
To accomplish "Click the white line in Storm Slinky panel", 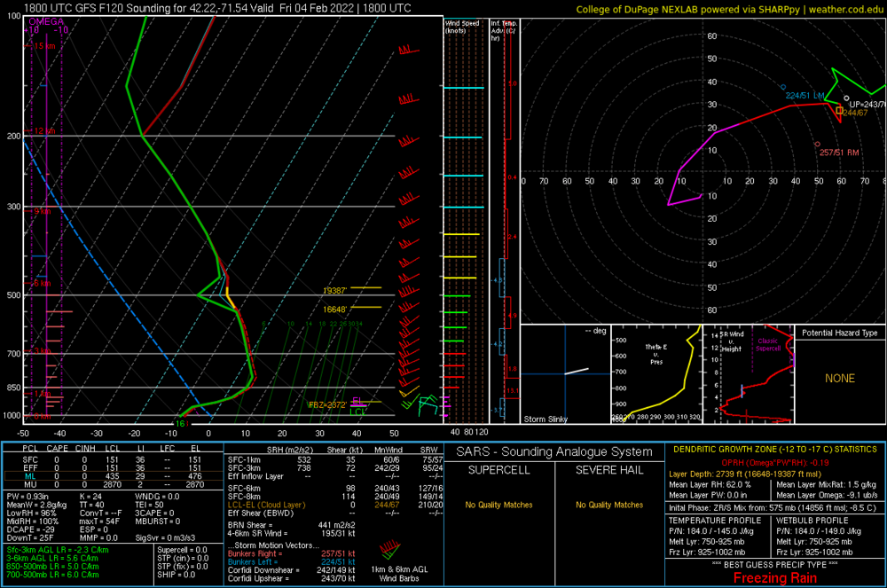I will 576,371.
